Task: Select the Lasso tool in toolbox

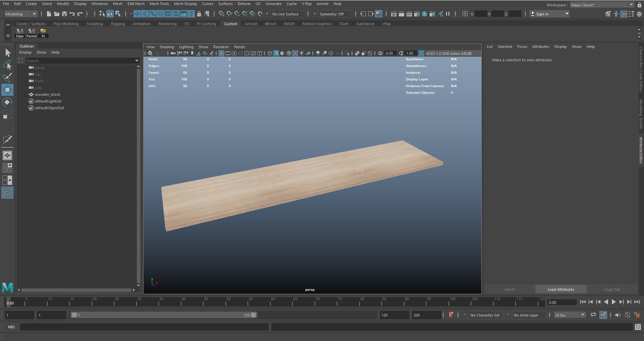Action: pos(7,65)
